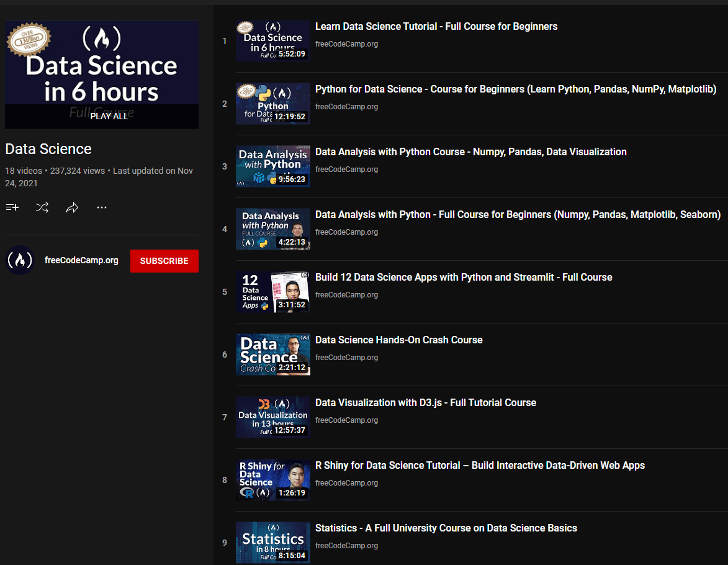Click thumbnail with 12:57:37 duration
Image resolution: width=728 pixels, height=565 pixels.
(x=273, y=417)
